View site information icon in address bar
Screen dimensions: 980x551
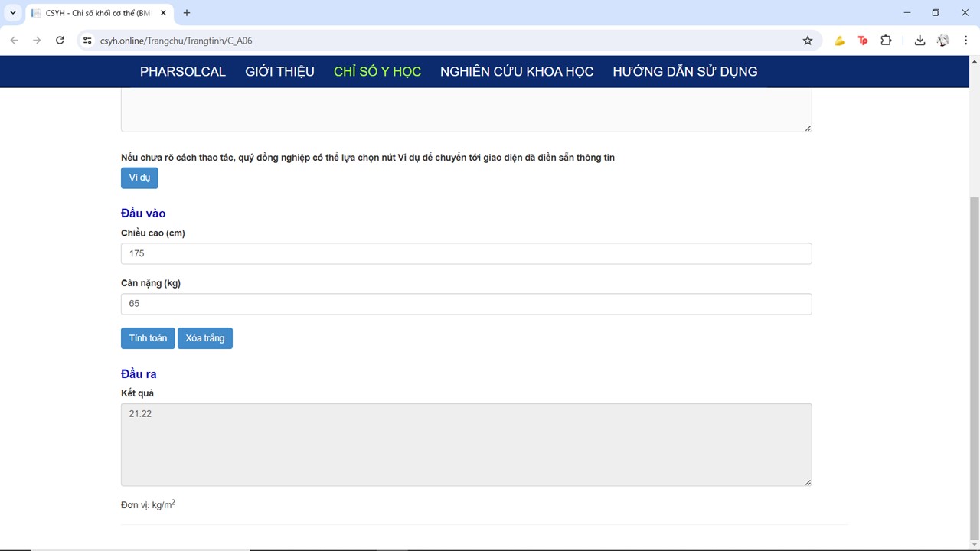pyautogui.click(x=87, y=41)
